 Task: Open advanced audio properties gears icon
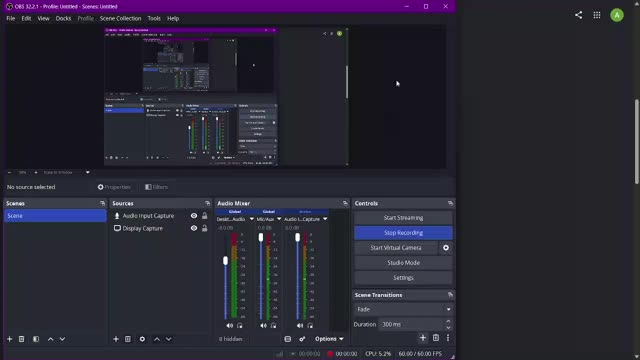302,339
